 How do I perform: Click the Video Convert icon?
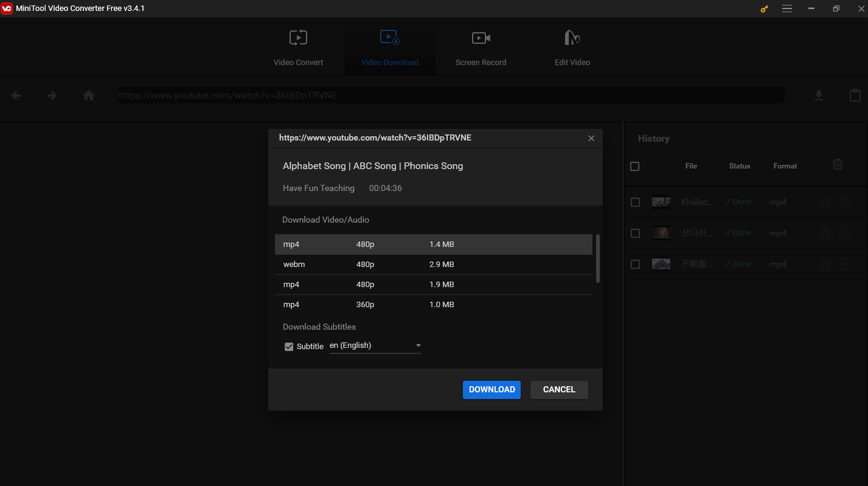pos(298,38)
